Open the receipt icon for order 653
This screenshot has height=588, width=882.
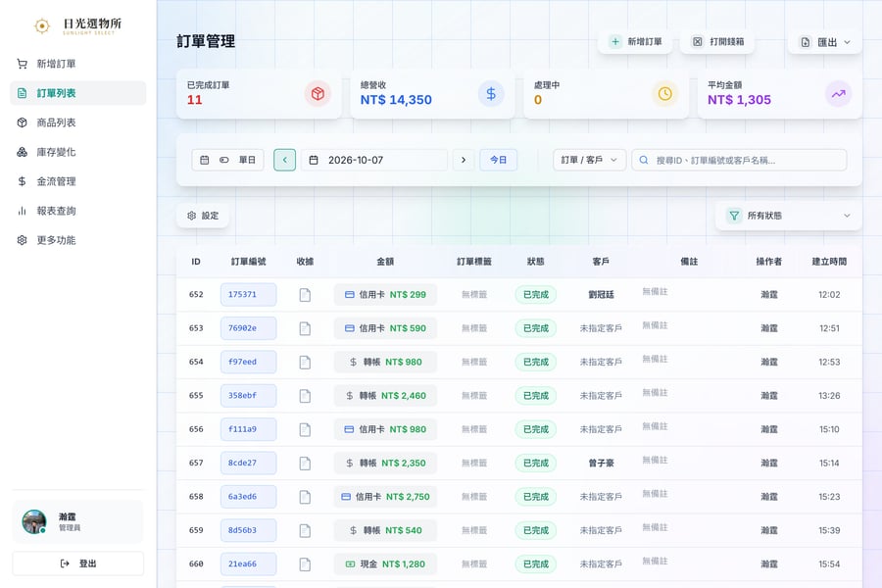(305, 328)
